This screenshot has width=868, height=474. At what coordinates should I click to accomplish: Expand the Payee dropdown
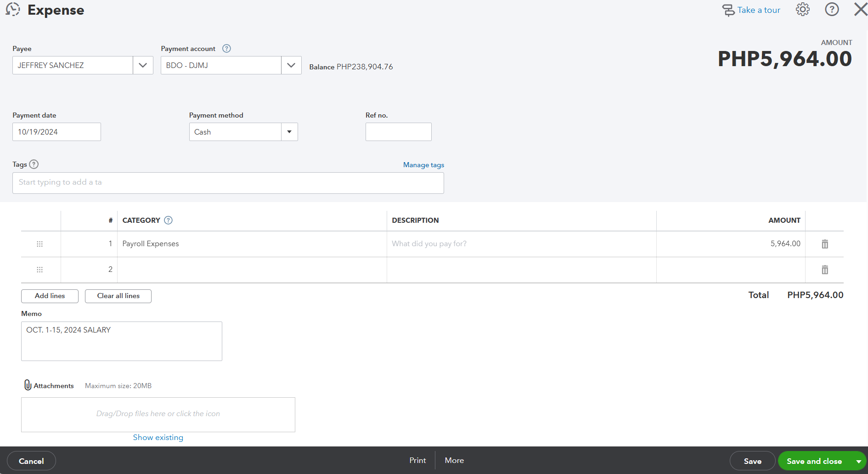[143, 65]
